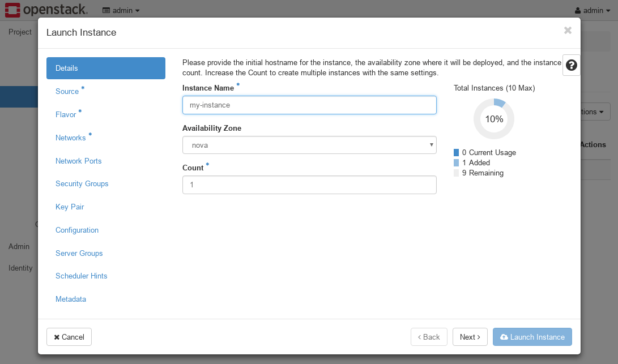Click the Total Instances donut chart
The height and width of the screenshot is (364, 618).
[493, 119]
